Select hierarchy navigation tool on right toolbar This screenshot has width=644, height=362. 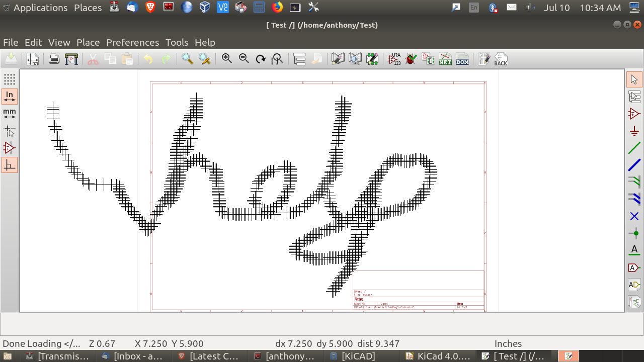pos(634,97)
